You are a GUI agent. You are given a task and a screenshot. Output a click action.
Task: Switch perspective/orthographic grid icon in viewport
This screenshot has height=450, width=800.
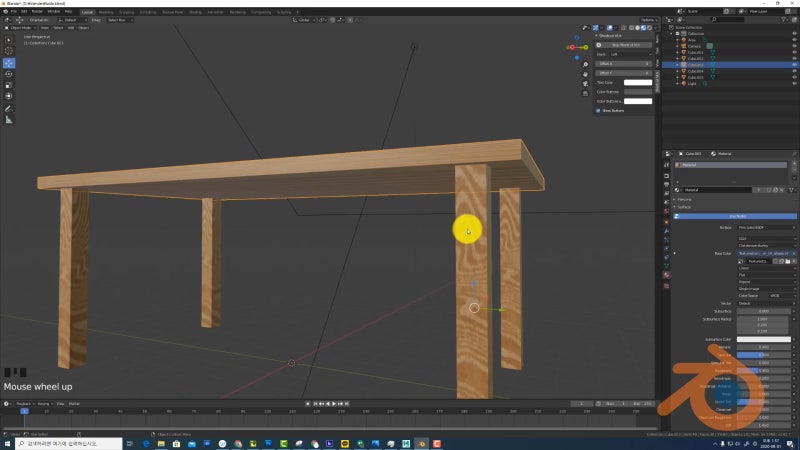click(585, 93)
